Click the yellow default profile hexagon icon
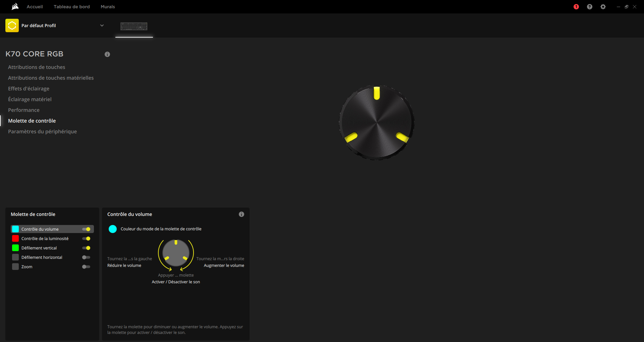This screenshot has height=342, width=644. tap(12, 25)
